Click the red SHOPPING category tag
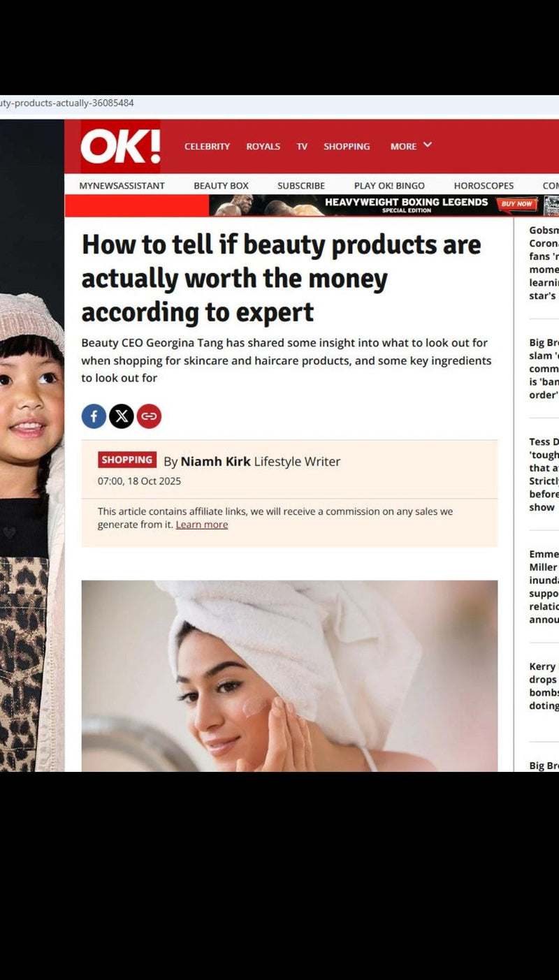 coord(127,460)
